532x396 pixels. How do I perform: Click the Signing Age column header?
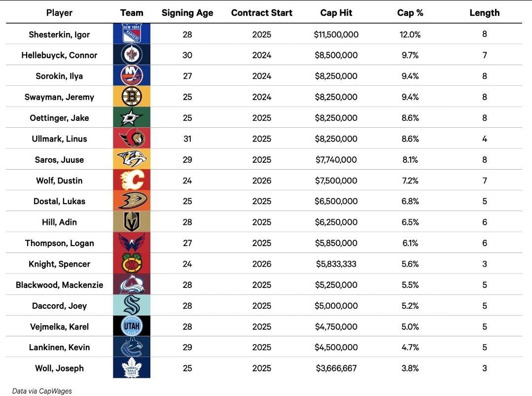tap(187, 13)
